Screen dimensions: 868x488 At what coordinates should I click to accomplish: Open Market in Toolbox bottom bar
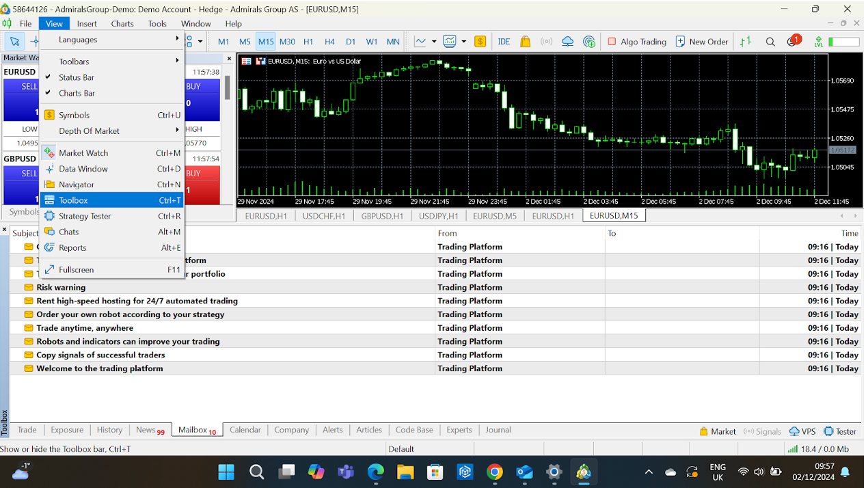click(718, 431)
